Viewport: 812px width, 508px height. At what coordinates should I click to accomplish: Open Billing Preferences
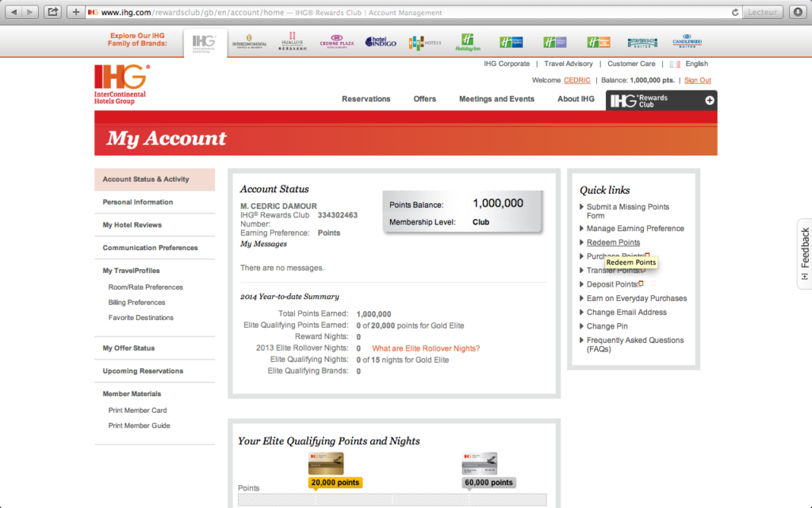(136, 302)
